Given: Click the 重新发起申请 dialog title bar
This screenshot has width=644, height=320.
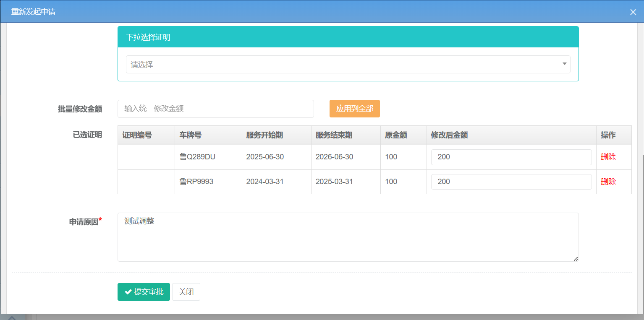Looking at the screenshot, I should click(294, 12).
